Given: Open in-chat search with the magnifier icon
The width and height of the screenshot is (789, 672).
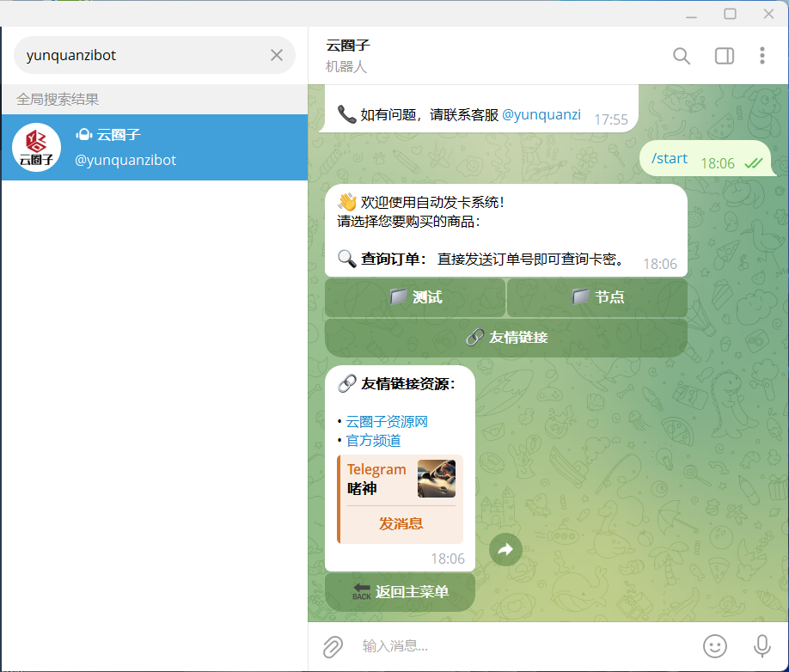Looking at the screenshot, I should pos(682,56).
